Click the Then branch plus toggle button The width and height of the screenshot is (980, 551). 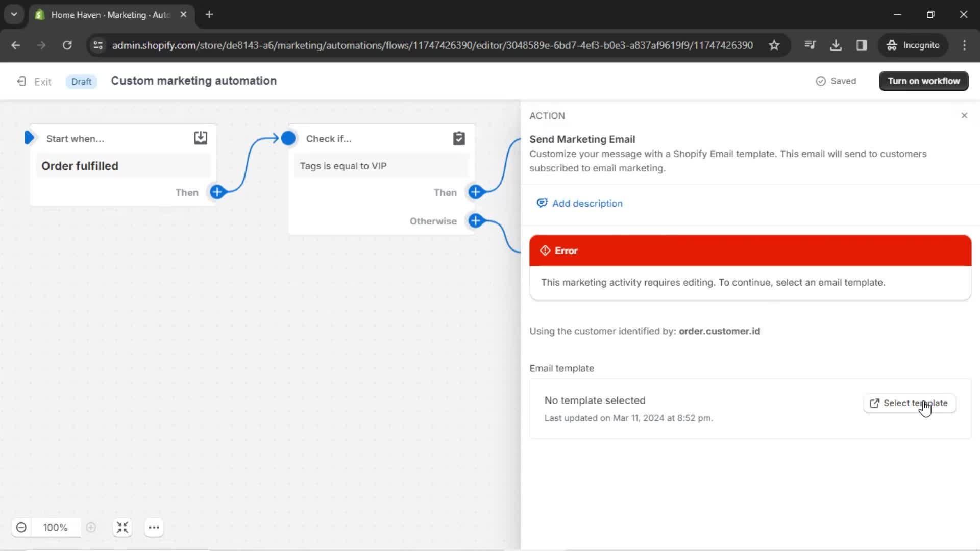pyautogui.click(x=476, y=192)
